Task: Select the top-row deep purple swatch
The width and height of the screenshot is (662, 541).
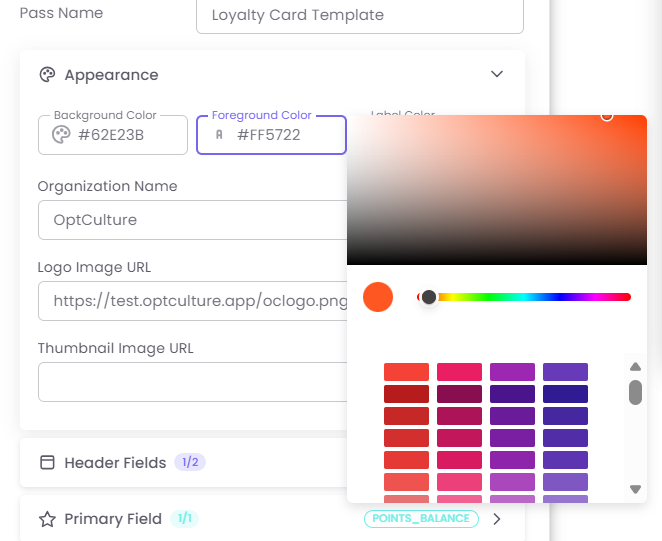Action: (x=565, y=372)
